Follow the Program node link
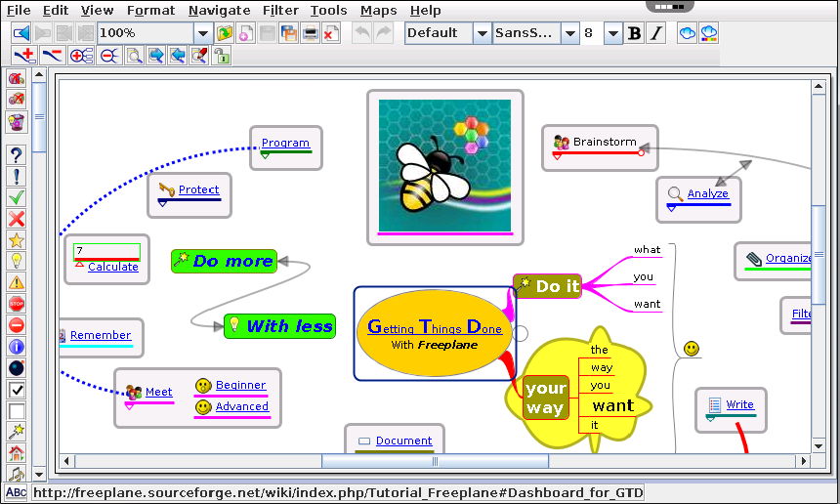The width and height of the screenshot is (840, 504). (285, 143)
